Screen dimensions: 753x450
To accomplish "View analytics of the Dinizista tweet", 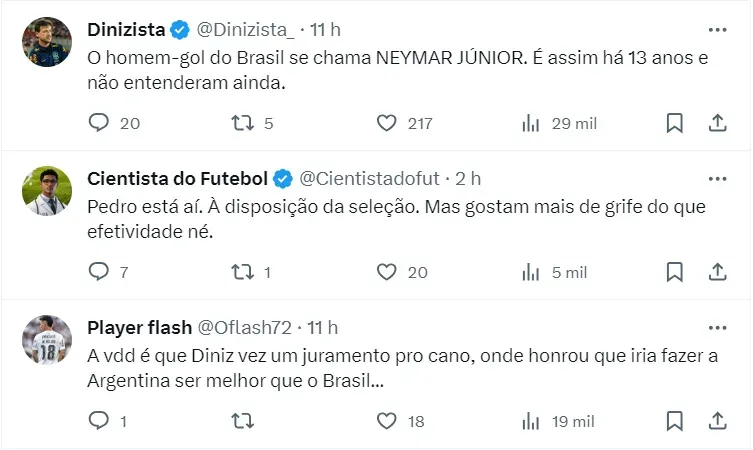I will 531,123.
